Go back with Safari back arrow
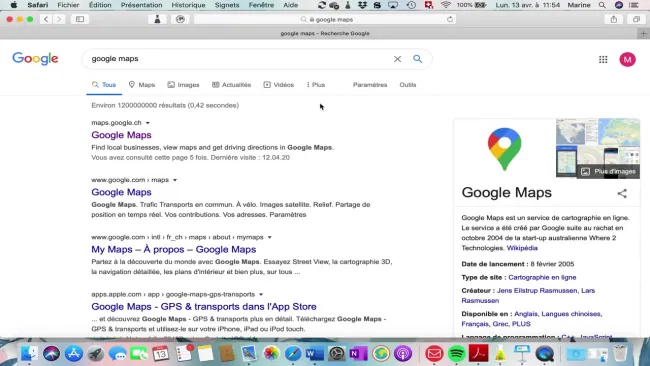 pos(46,19)
